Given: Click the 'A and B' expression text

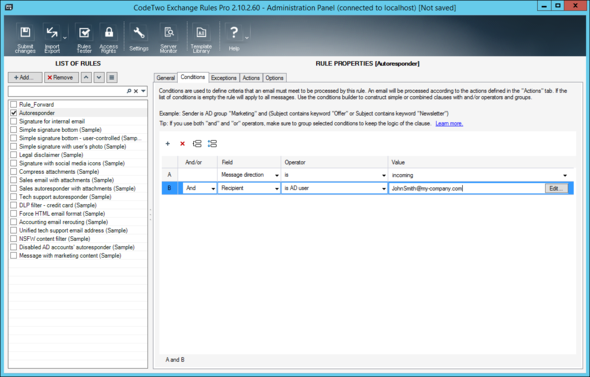Looking at the screenshot, I should coord(175,360).
